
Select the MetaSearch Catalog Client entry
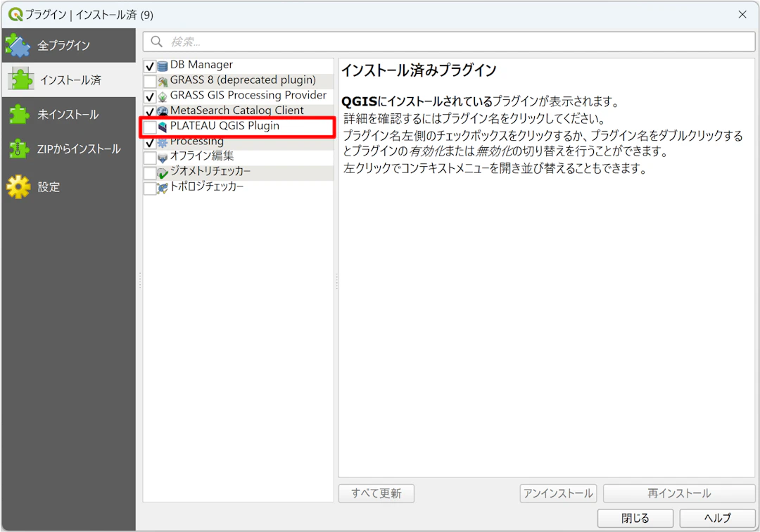click(239, 110)
